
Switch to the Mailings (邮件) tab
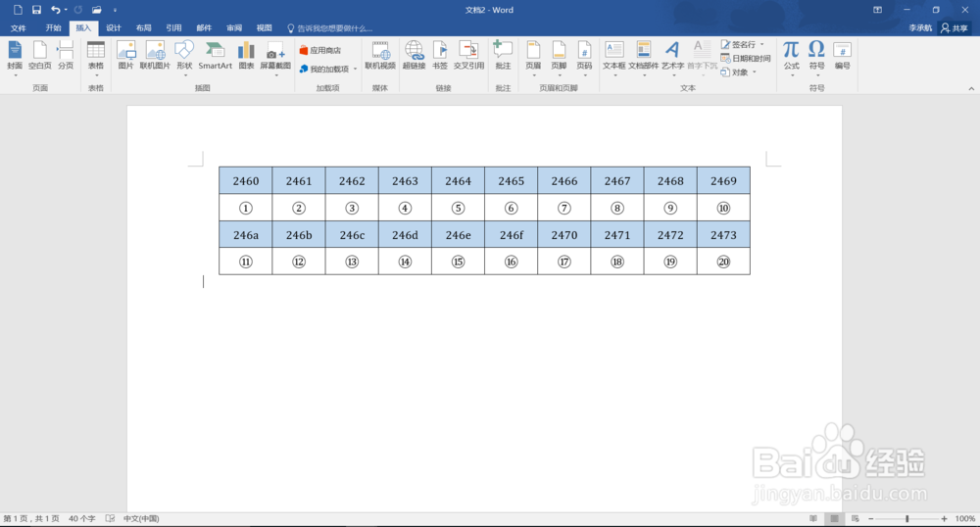(204, 28)
